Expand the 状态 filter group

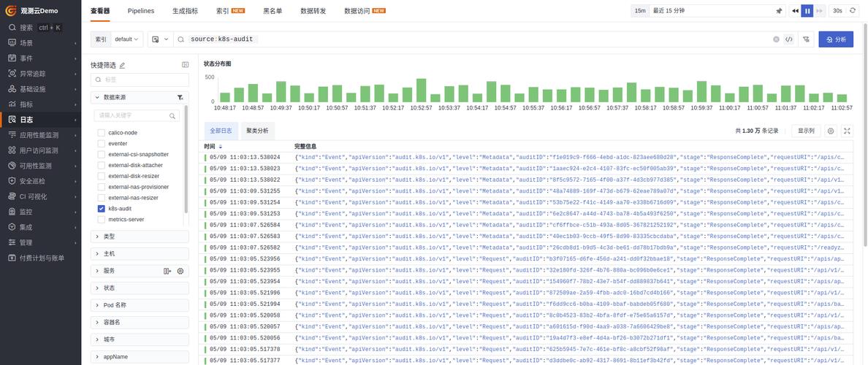click(140, 288)
